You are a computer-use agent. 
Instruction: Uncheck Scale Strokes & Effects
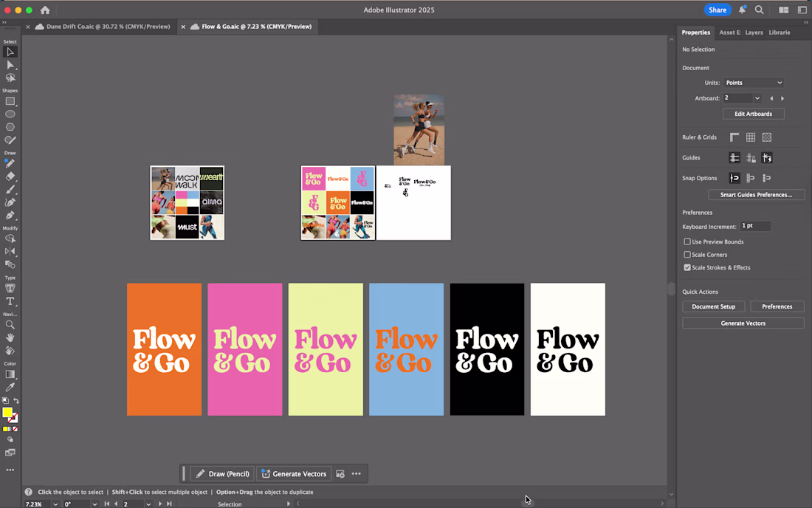pyautogui.click(x=687, y=268)
